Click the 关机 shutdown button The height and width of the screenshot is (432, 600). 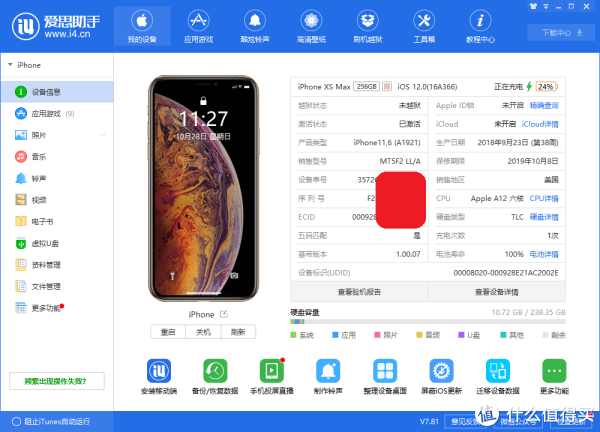(203, 332)
